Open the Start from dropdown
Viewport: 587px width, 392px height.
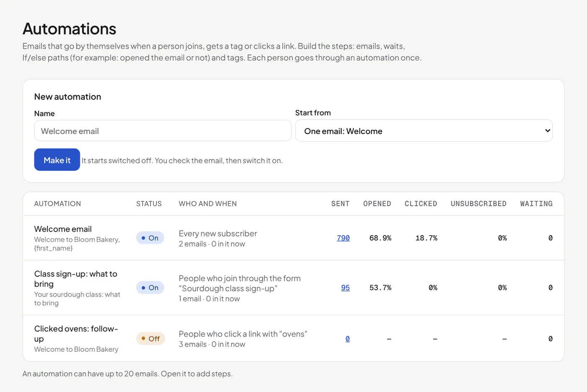pyautogui.click(x=424, y=131)
